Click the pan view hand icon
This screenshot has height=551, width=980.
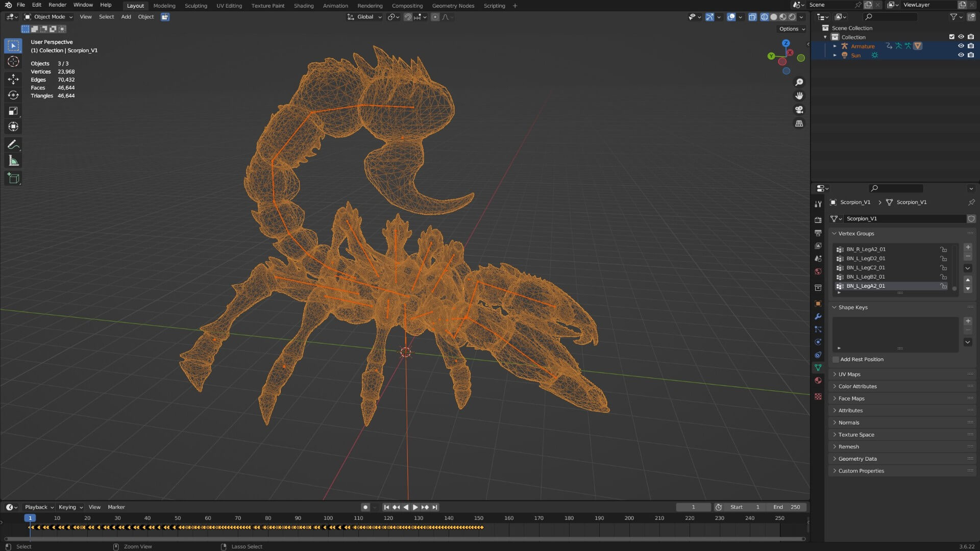(799, 96)
